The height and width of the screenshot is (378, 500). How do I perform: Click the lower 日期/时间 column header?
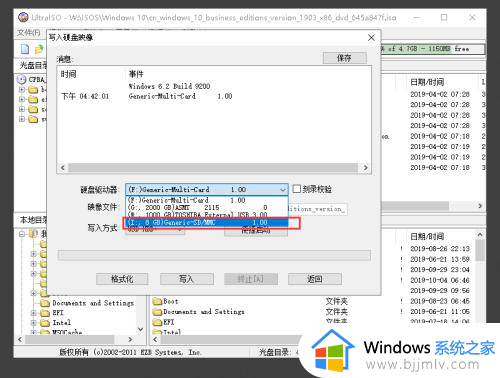point(427,236)
